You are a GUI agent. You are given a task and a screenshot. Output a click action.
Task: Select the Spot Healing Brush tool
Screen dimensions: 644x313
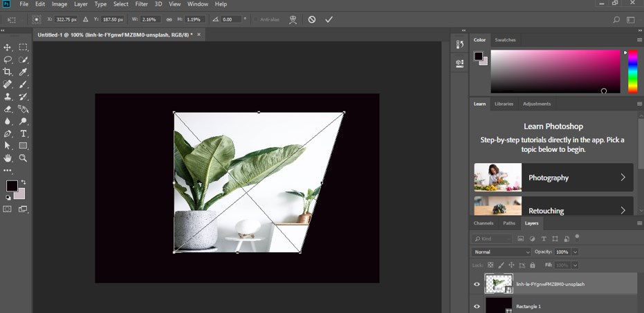(8, 84)
